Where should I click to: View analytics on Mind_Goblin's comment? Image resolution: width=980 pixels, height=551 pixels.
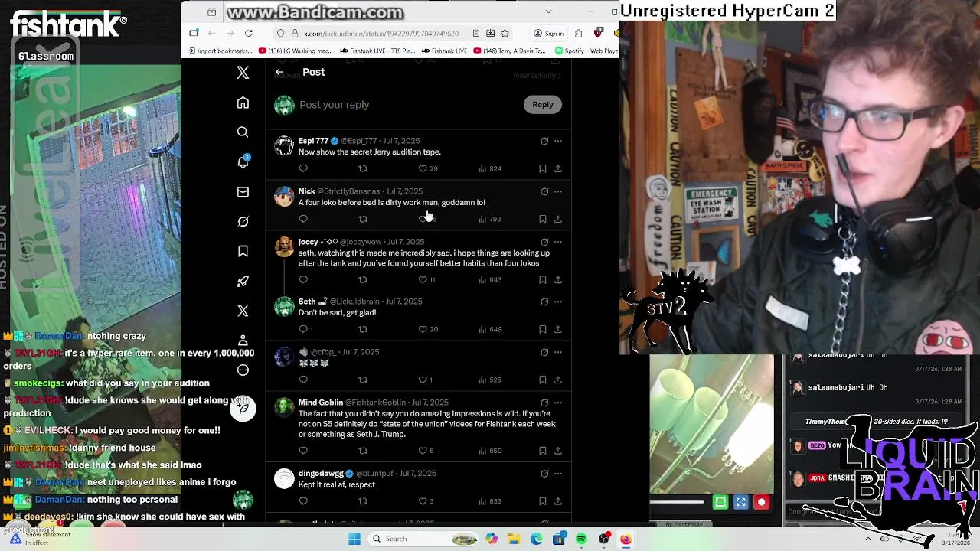click(490, 451)
